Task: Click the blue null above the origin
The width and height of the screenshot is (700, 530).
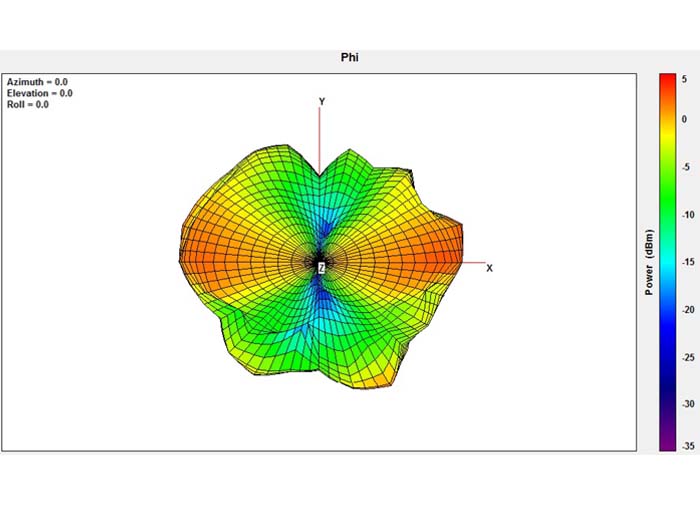Action: point(322,215)
